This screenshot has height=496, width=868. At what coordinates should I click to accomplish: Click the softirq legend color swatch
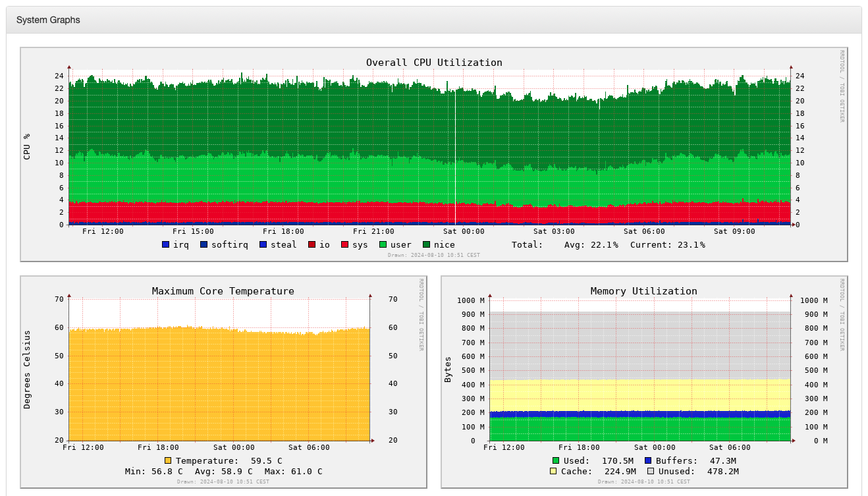click(x=204, y=244)
